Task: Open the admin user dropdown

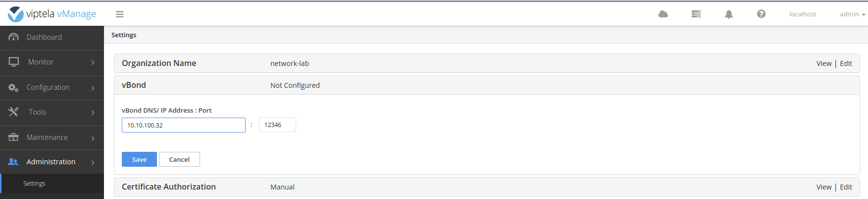Action: (852, 14)
